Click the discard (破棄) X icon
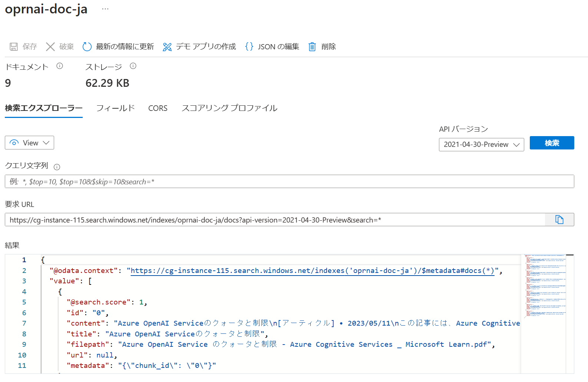This screenshot has width=588, height=382. pos(50,47)
